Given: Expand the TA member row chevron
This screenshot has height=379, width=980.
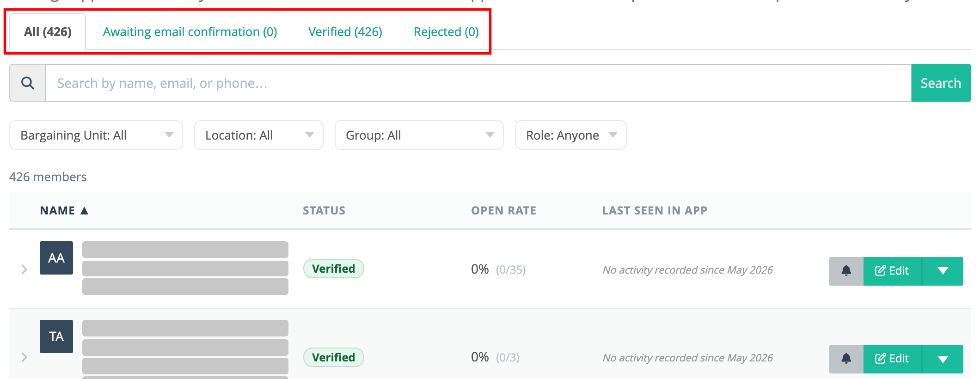Looking at the screenshot, I should click(x=24, y=357).
